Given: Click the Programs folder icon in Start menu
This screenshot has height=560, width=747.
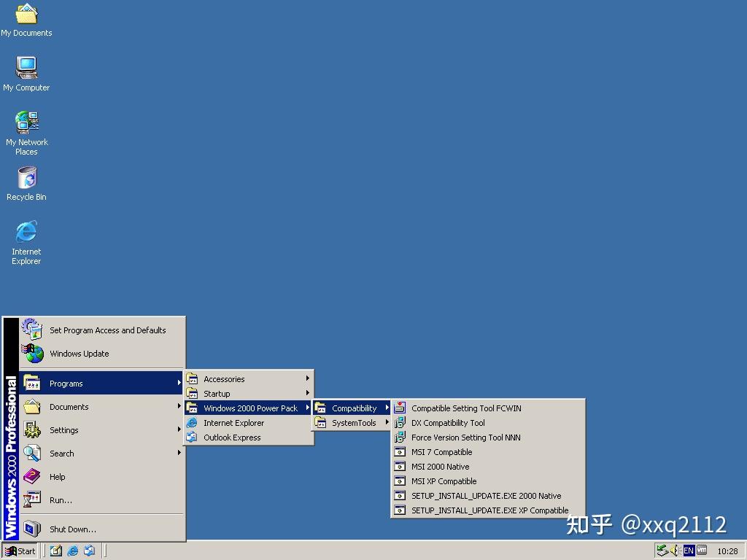Looking at the screenshot, I should pos(32,383).
